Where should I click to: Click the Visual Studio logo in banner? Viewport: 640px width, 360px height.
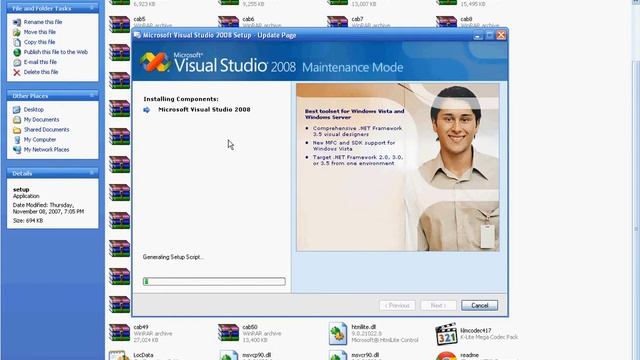[x=155, y=62]
